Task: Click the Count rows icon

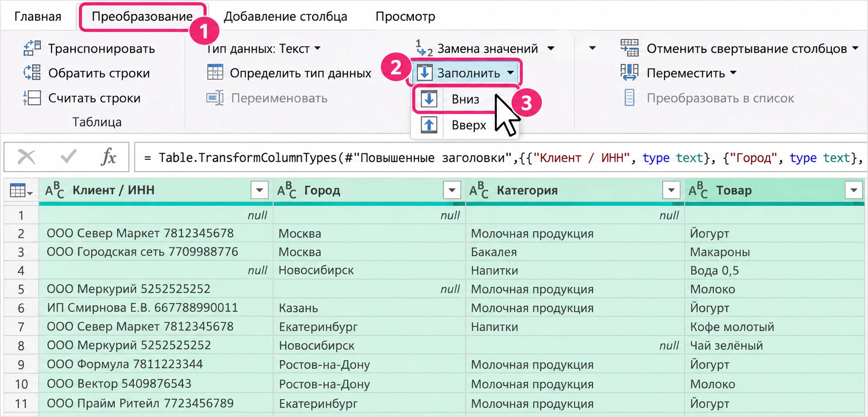Action: [32, 98]
